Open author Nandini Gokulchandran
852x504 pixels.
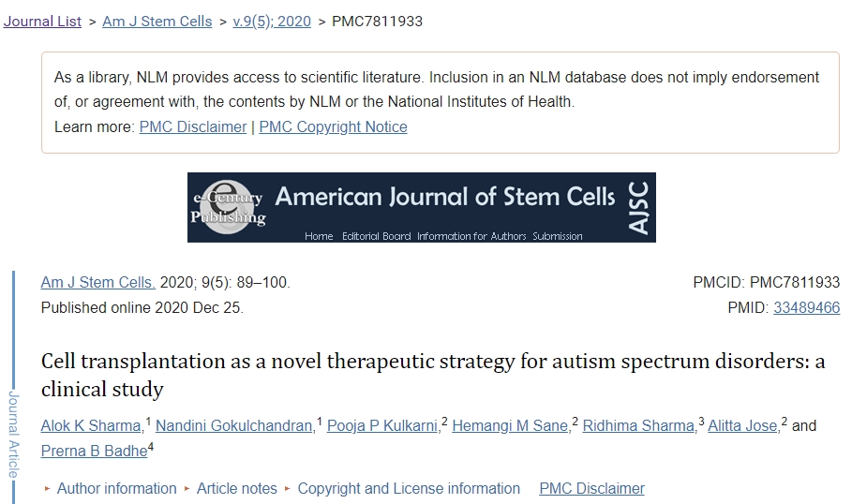233,425
